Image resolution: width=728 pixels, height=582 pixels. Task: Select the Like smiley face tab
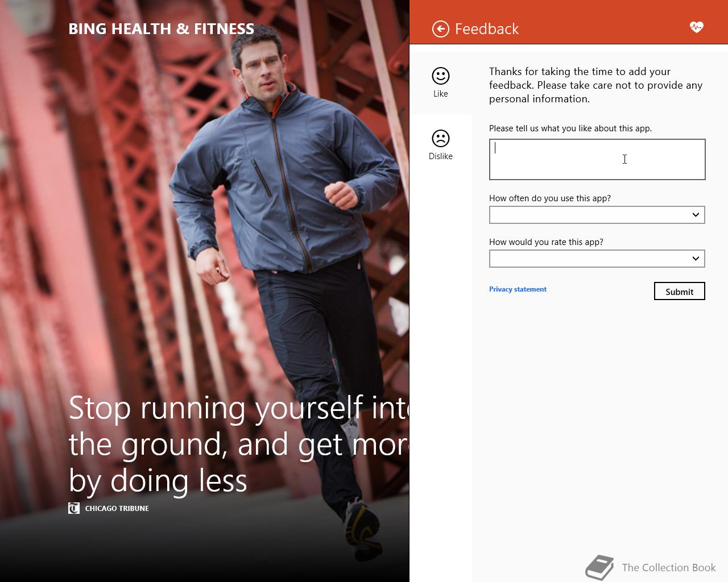441,82
